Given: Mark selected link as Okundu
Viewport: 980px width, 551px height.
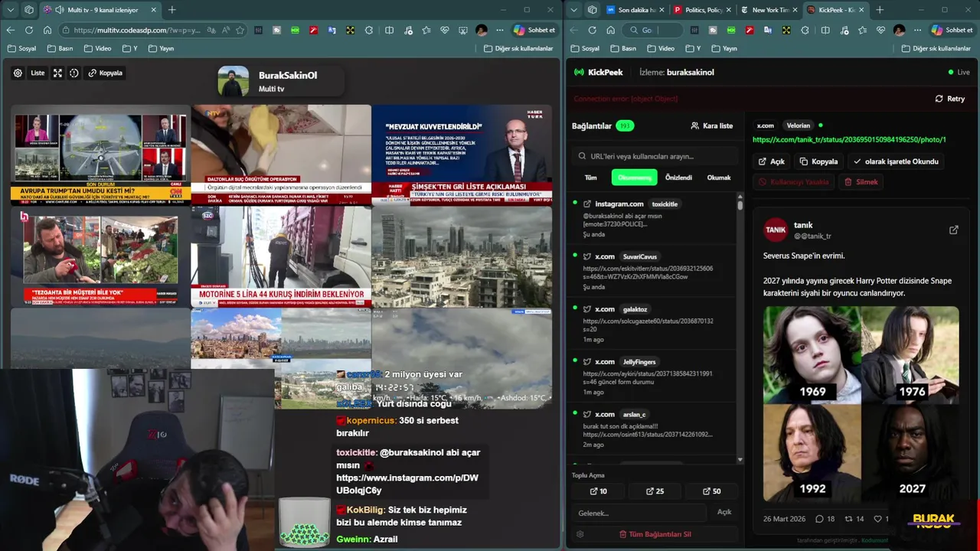Looking at the screenshot, I should coord(895,161).
